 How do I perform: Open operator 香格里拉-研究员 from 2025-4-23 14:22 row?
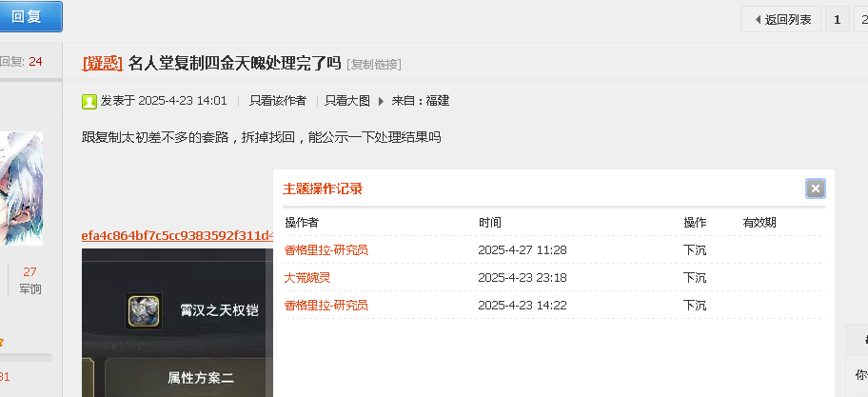pos(326,306)
